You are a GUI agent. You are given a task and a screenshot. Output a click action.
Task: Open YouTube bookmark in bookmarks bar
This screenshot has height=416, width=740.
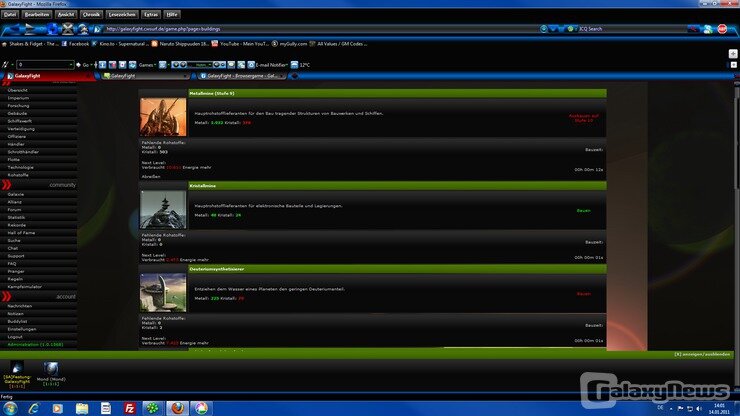(240, 44)
